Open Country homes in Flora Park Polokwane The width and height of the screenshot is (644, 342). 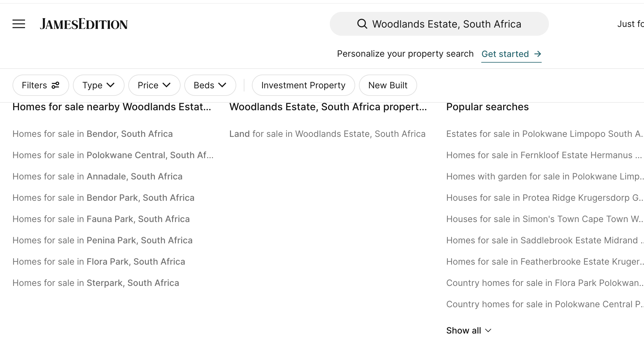click(545, 283)
